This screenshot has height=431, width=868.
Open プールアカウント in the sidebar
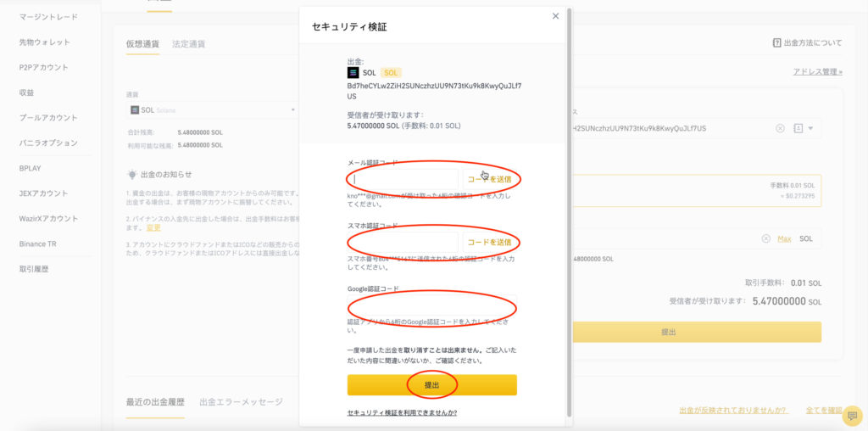pyautogui.click(x=48, y=117)
